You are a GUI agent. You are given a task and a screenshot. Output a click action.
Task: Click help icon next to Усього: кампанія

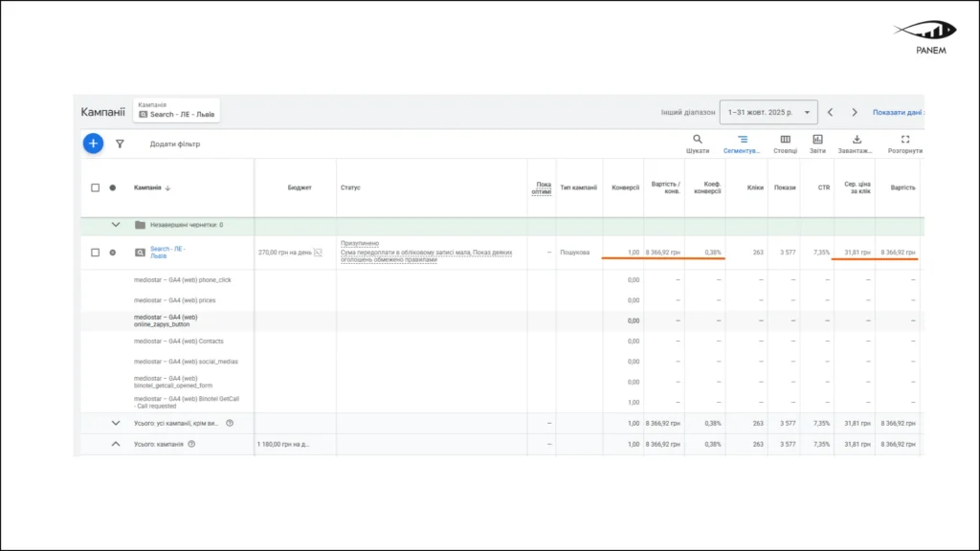(191, 444)
